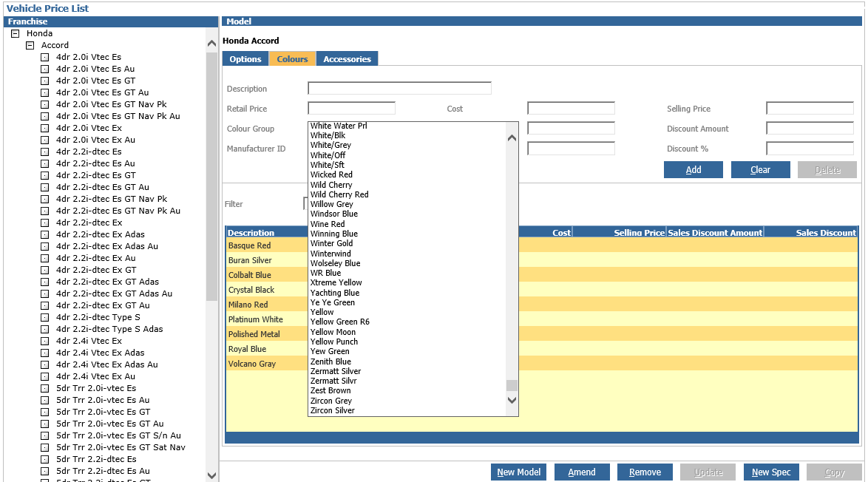Select the Platinum White colour row
This screenshot has width=868, height=482.
(x=542, y=319)
